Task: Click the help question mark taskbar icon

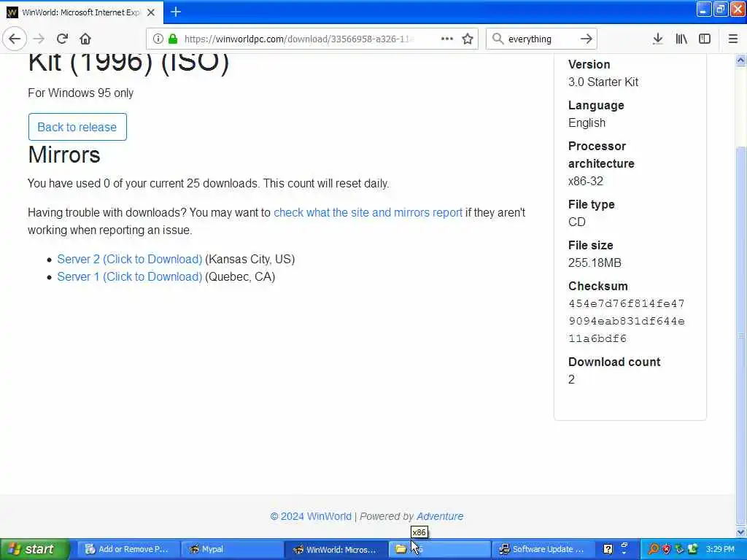Action: pyautogui.click(x=608, y=549)
